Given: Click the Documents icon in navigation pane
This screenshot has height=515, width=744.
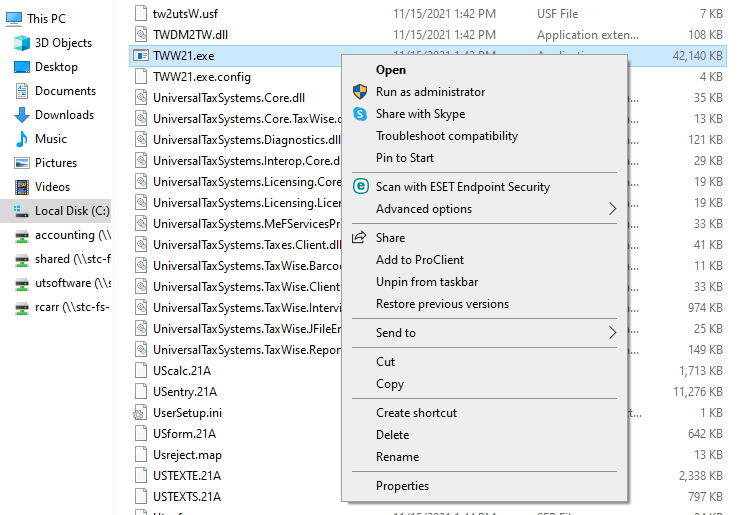Looking at the screenshot, I should point(22,91).
